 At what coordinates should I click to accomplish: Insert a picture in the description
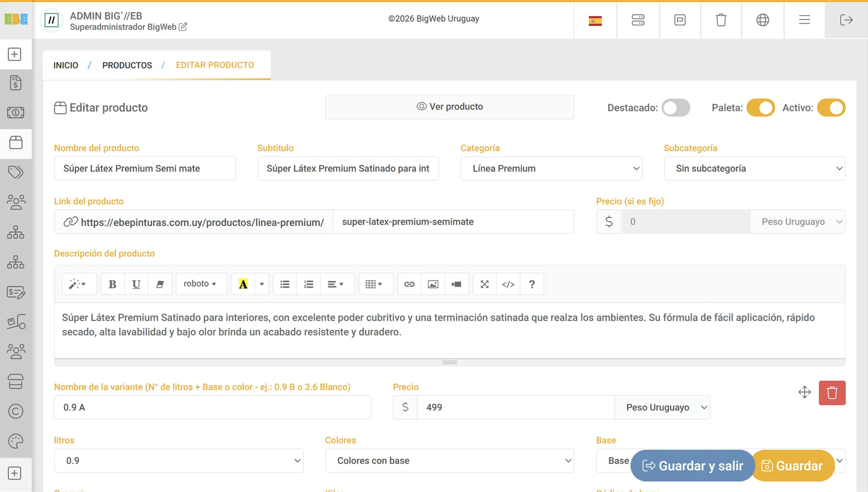tap(433, 284)
